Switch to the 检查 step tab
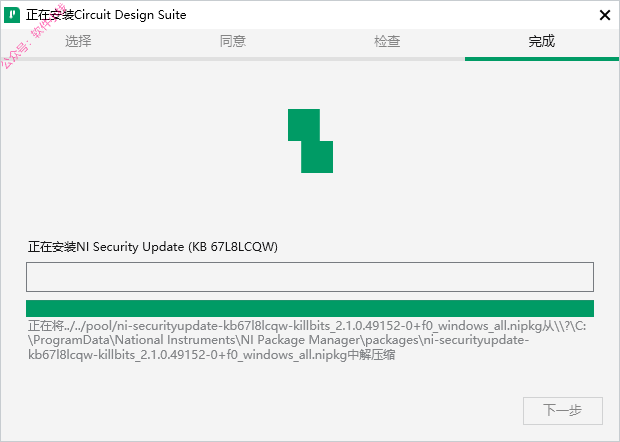 click(x=387, y=41)
